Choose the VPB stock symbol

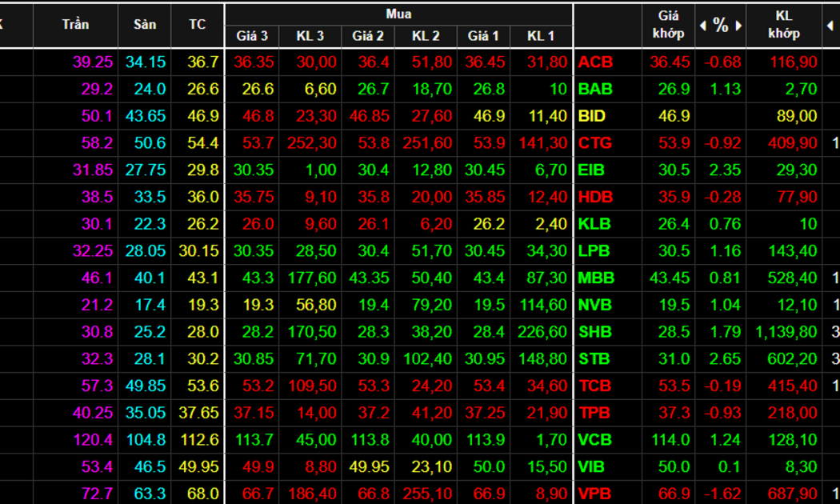pos(594,494)
